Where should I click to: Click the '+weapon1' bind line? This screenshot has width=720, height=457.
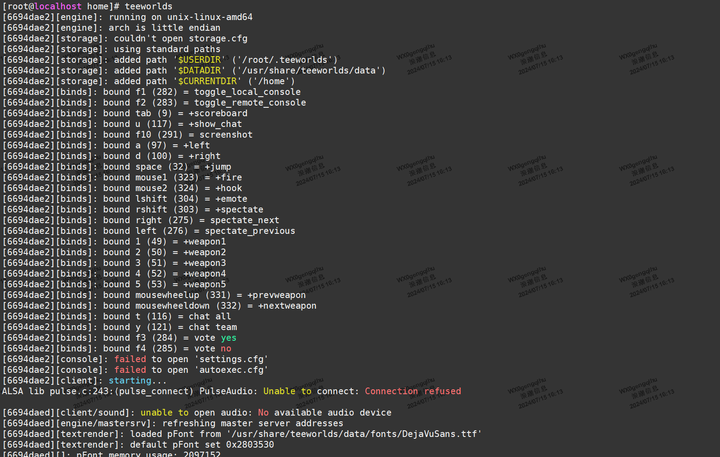[114, 241]
